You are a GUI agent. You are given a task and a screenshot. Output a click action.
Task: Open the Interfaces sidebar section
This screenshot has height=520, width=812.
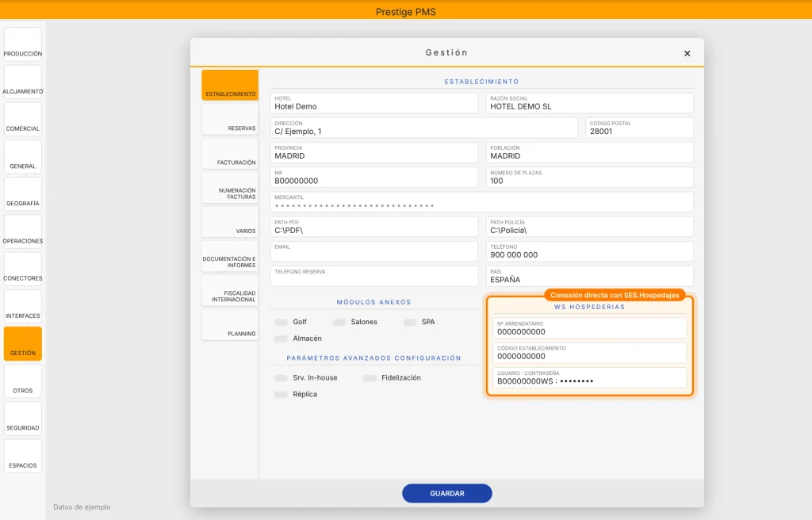23,307
